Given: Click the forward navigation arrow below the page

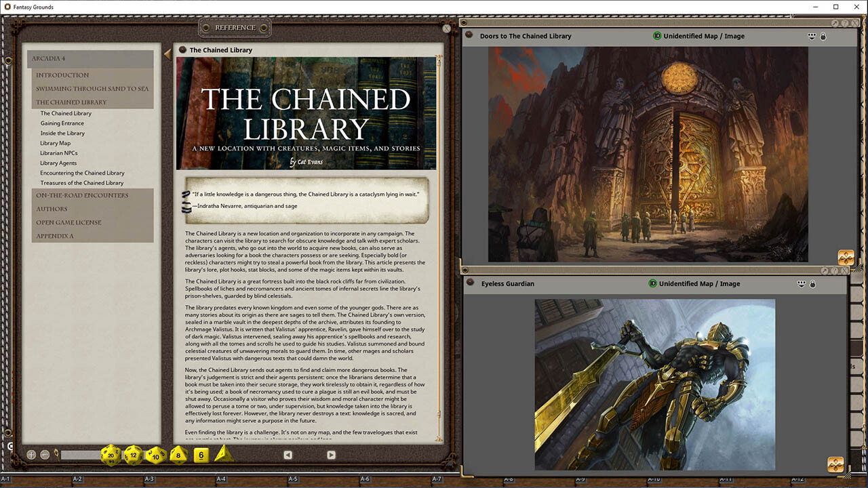Looking at the screenshot, I should 331,455.
